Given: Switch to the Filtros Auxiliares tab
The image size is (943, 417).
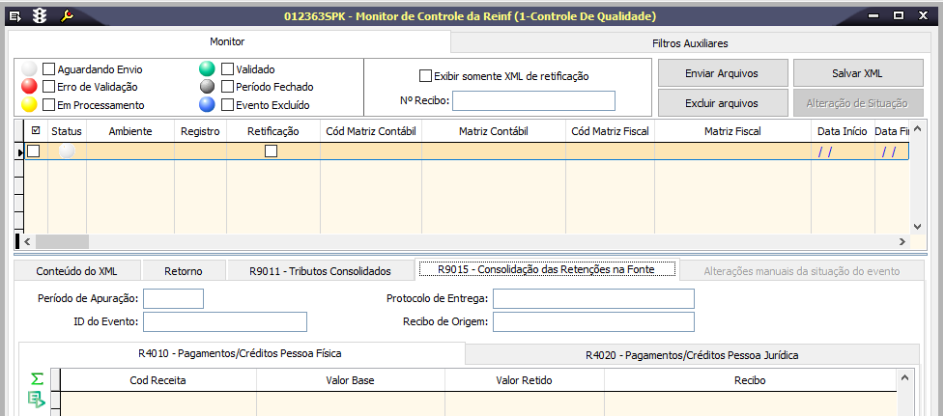Looking at the screenshot, I should click(689, 43).
